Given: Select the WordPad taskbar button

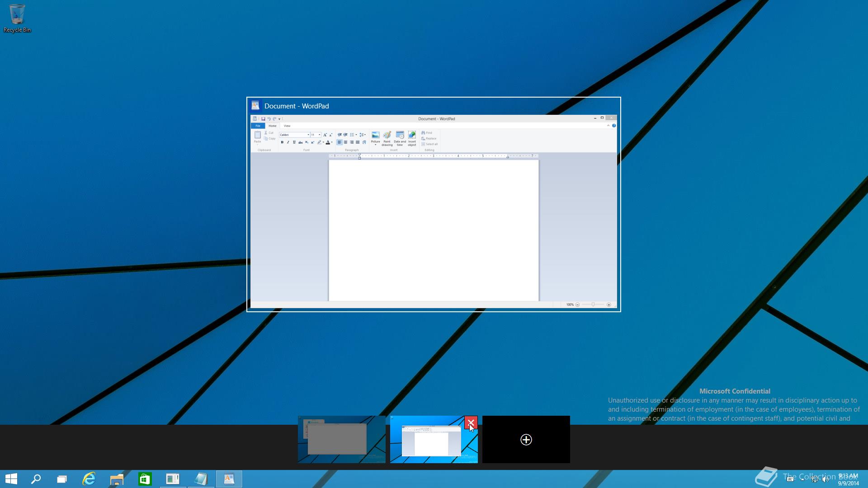Looking at the screenshot, I should click(x=229, y=479).
